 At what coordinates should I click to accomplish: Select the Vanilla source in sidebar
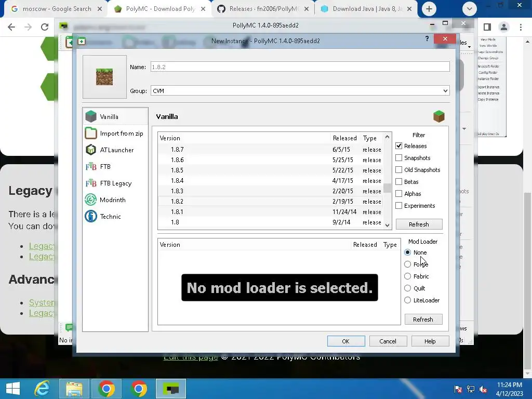(x=115, y=116)
